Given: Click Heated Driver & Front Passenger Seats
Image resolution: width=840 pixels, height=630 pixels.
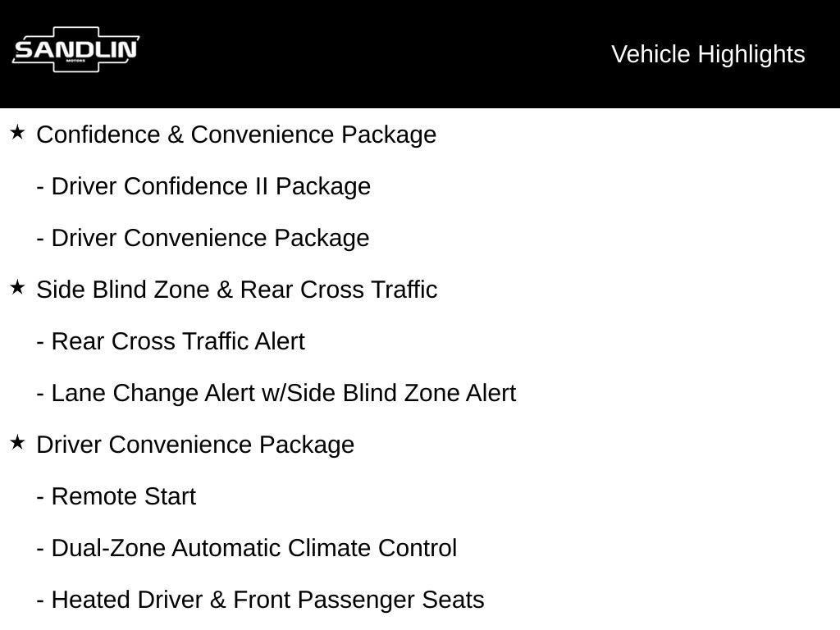Looking at the screenshot, I should click(267, 600).
